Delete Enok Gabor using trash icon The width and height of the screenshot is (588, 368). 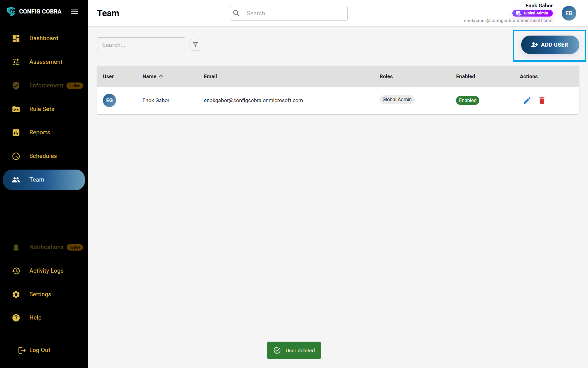(542, 100)
